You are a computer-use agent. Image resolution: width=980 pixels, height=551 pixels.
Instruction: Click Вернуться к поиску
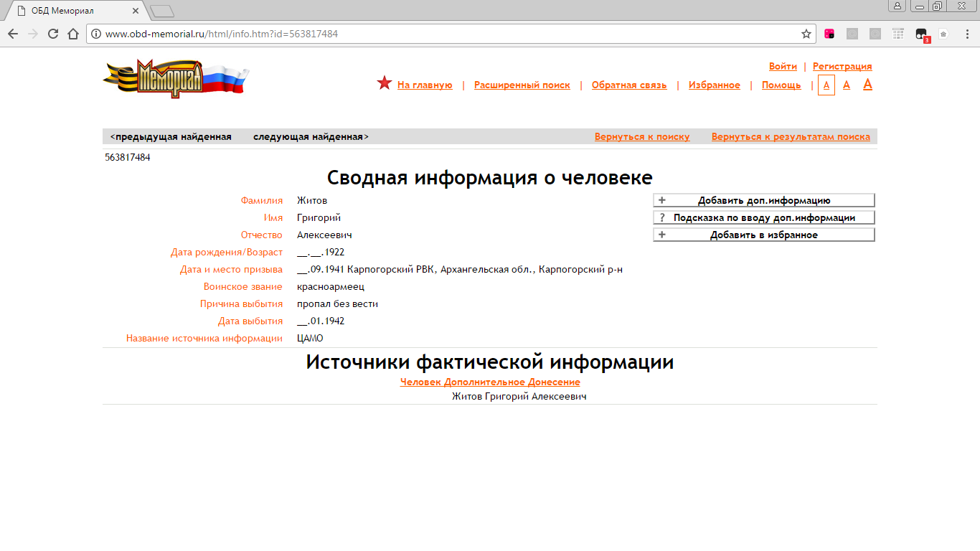(642, 137)
